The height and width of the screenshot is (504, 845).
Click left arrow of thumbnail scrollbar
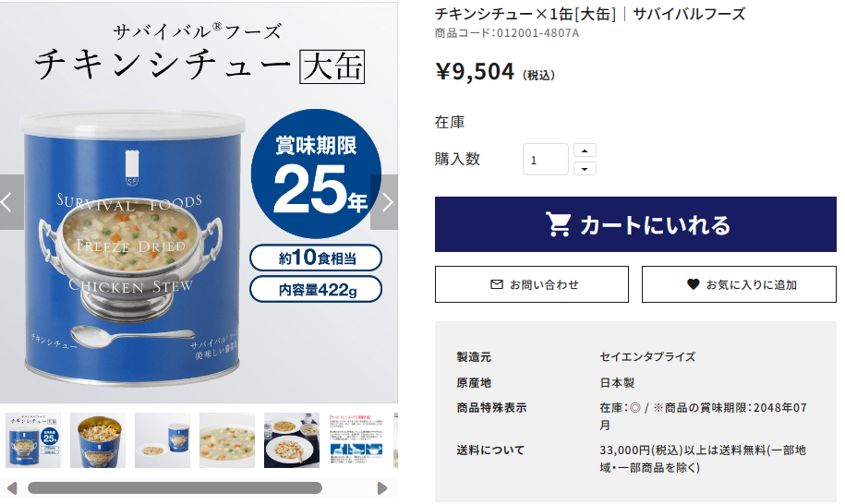pyautogui.click(x=12, y=488)
